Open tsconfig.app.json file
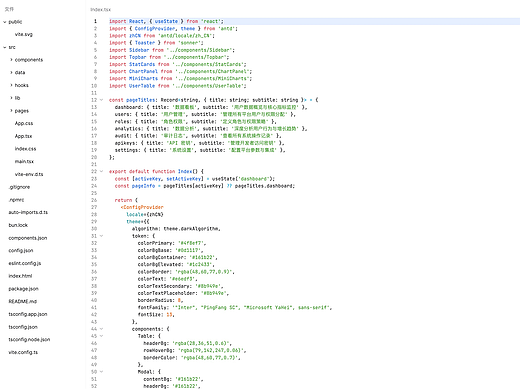This screenshot has height=390, width=520. coord(28,314)
